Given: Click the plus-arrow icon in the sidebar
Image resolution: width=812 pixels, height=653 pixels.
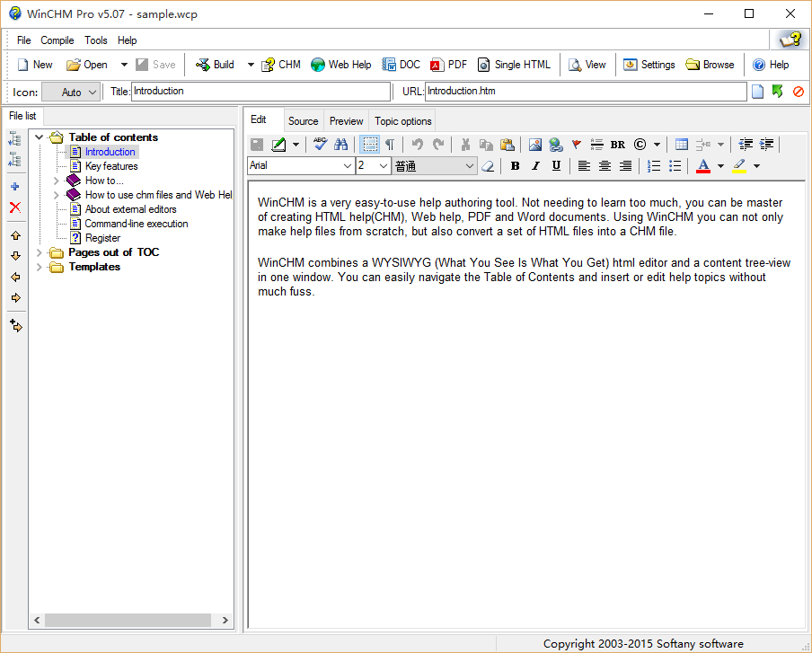Looking at the screenshot, I should click(x=15, y=326).
